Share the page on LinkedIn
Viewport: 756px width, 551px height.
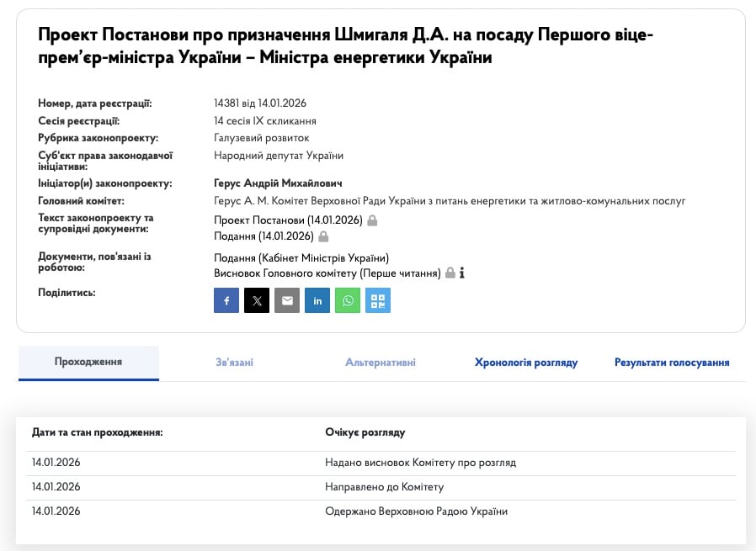coord(317,300)
